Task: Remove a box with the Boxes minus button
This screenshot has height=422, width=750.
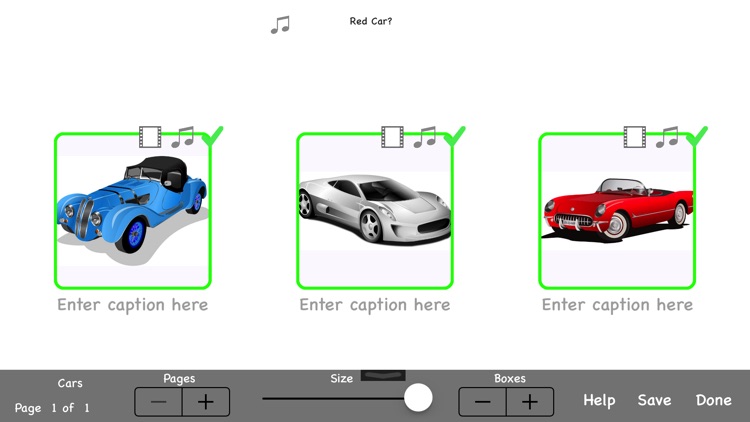Action: point(482,402)
